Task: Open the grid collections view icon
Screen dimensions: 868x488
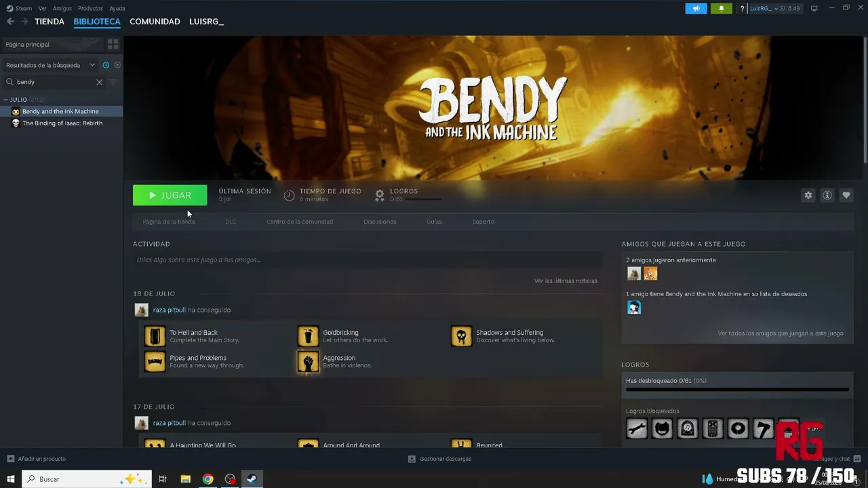Action: pos(113,44)
